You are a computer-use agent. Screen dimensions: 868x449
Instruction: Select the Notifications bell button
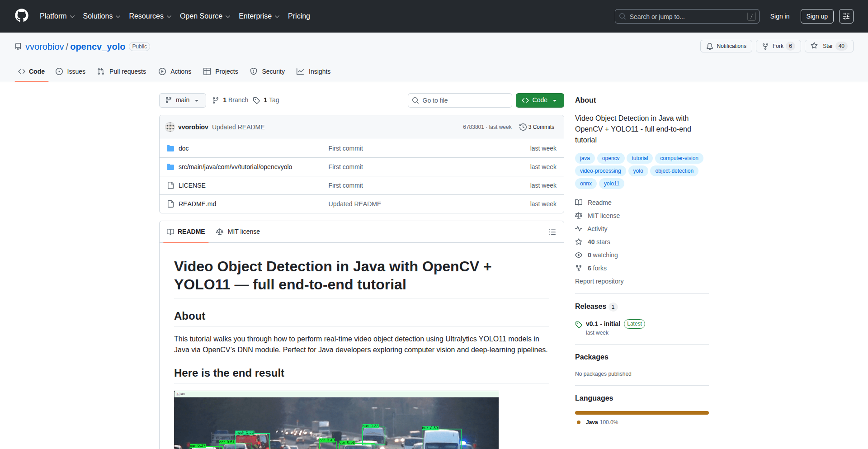click(726, 46)
